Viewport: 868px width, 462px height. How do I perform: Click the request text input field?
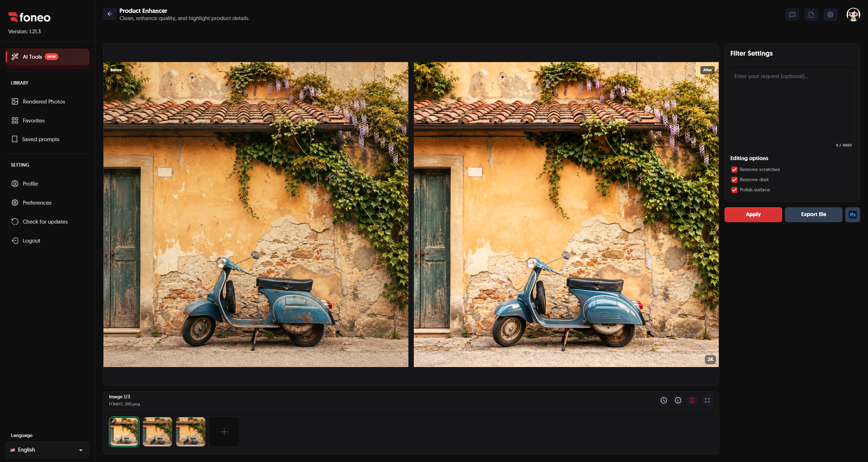(x=792, y=110)
